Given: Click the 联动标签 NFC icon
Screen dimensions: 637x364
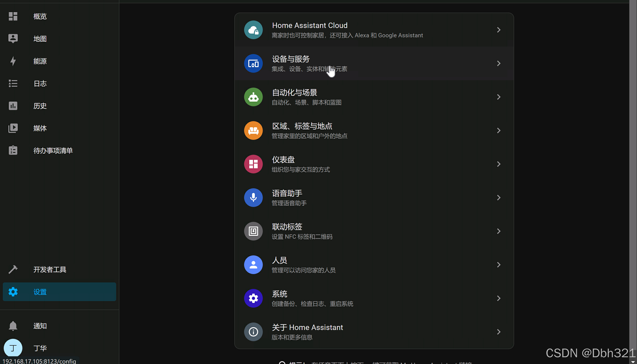Looking at the screenshot, I should coord(253,231).
